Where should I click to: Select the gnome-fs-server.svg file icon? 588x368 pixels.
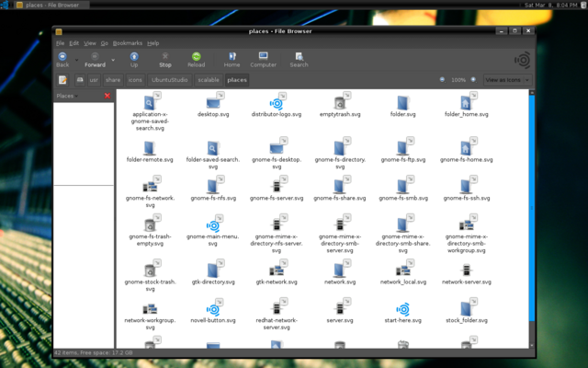277,186
